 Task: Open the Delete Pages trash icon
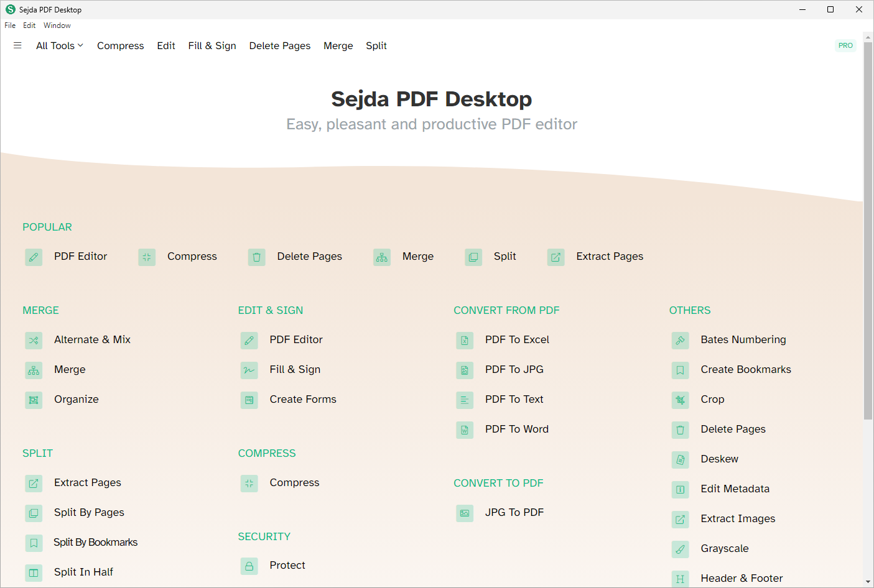tap(257, 257)
